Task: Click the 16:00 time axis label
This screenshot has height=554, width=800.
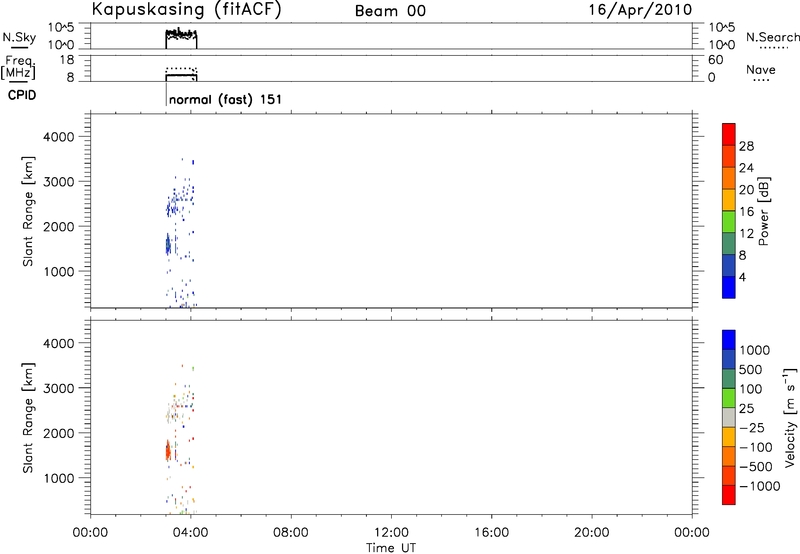Action: click(492, 533)
